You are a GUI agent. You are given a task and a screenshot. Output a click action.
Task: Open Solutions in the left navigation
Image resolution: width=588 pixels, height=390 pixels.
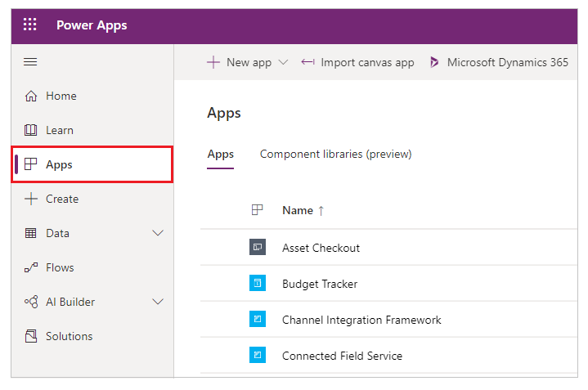[x=92, y=336]
